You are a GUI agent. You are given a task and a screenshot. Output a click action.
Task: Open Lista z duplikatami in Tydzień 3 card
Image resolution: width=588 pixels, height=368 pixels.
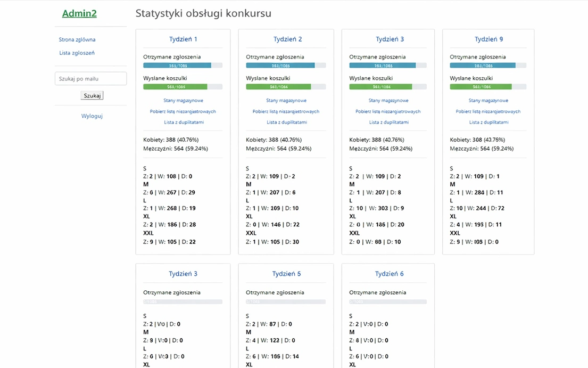click(x=389, y=122)
